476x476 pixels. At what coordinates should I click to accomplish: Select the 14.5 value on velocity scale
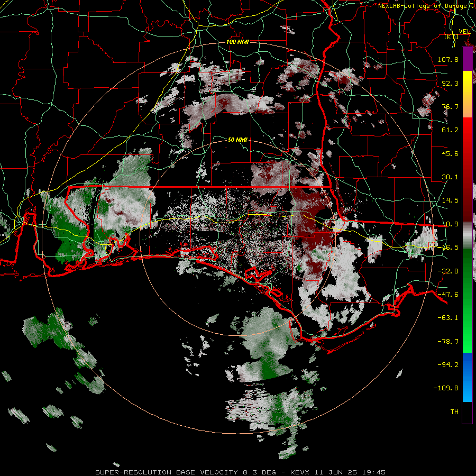450,200
